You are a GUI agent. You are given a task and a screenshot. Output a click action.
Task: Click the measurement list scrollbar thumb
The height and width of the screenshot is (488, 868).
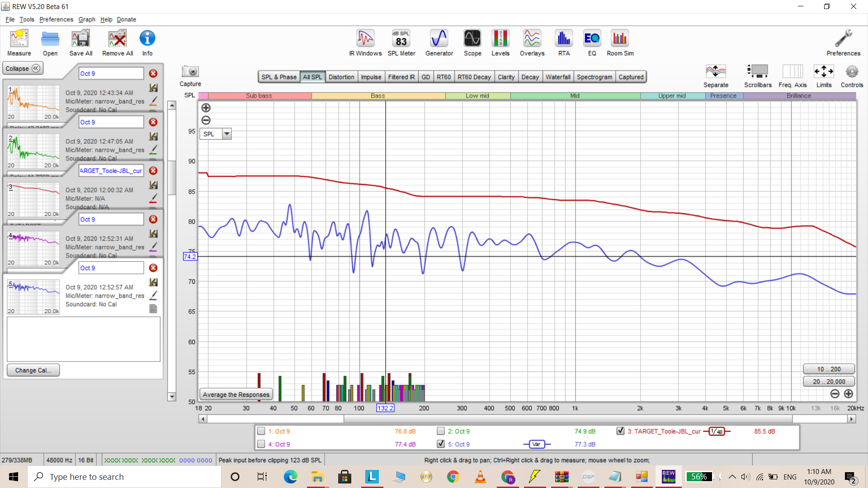point(172,178)
